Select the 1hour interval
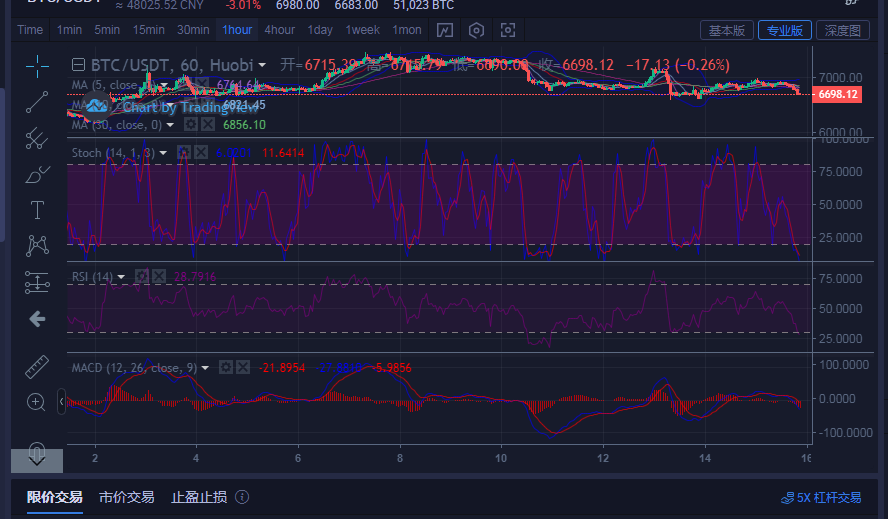Image resolution: width=888 pixels, height=519 pixels. (237, 30)
